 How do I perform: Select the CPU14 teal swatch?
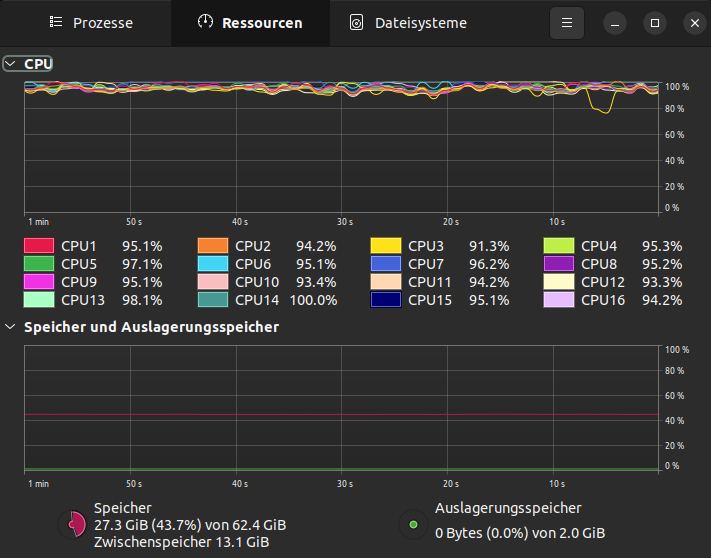click(213, 300)
